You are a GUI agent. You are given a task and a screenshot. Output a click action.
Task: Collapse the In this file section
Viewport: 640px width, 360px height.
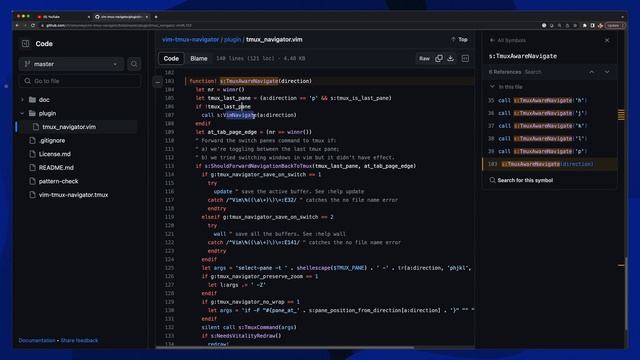click(x=492, y=87)
